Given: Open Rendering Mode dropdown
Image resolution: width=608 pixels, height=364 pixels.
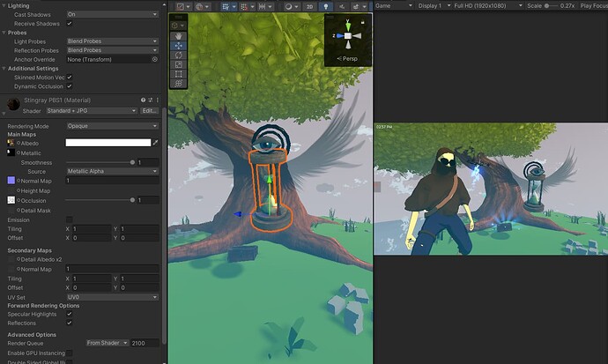Looking at the screenshot, I should click(112, 126).
